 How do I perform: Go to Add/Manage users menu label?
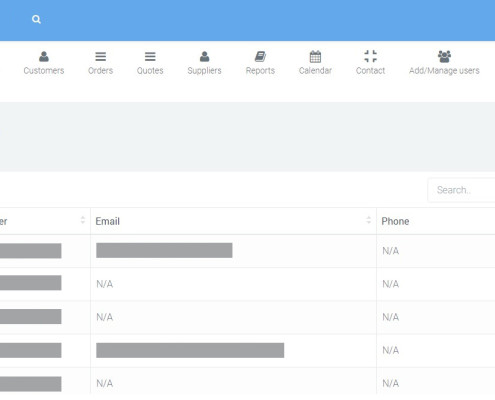click(444, 71)
